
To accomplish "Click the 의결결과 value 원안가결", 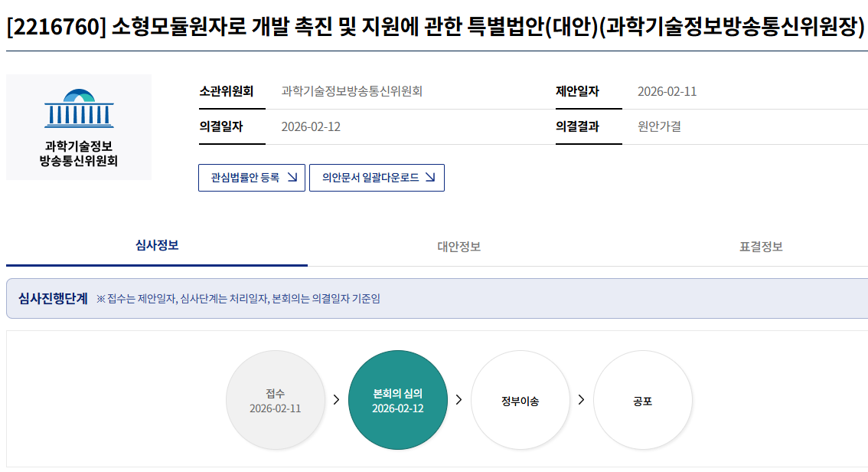I will pyautogui.click(x=659, y=127).
